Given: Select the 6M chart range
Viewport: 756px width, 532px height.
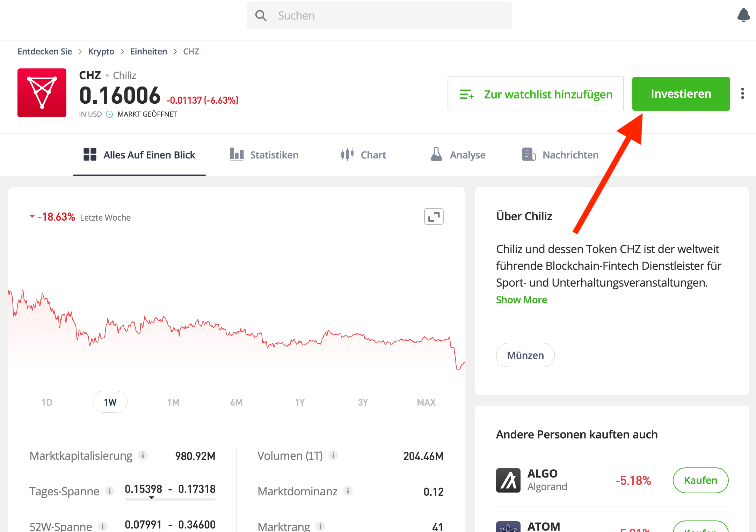Looking at the screenshot, I should [237, 402].
